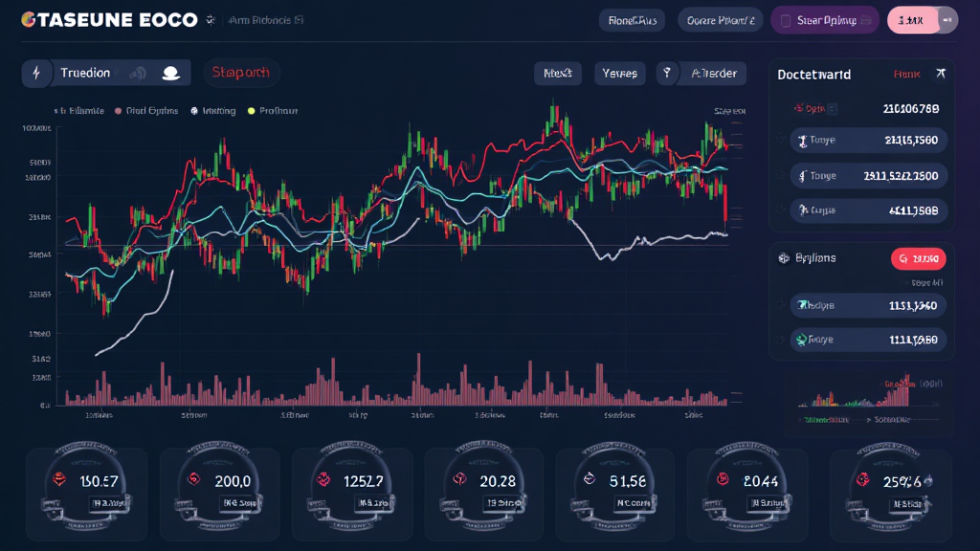Click the red Stapoch button
The width and height of the screenshot is (980, 551).
point(241,72)
